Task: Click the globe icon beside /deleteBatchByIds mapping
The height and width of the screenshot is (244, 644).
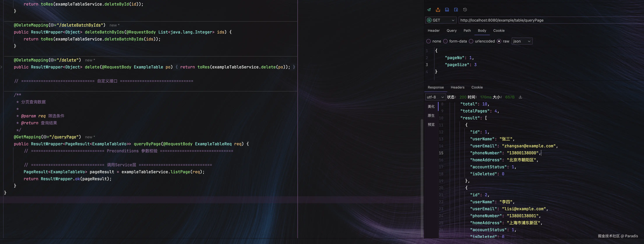Action: point(52,25)
